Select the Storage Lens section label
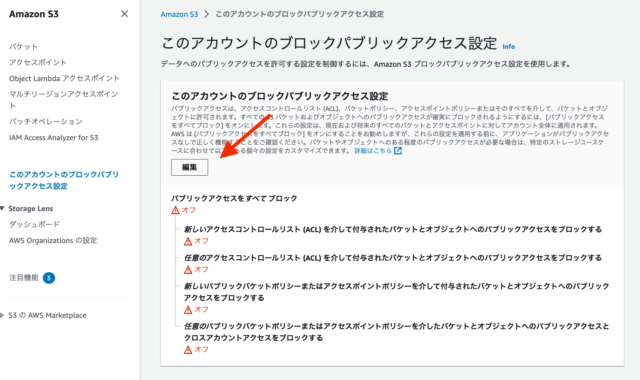640x380 pixels. [31, 209]
